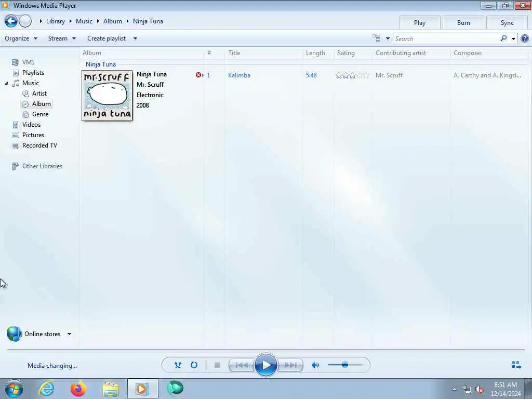Click the Album breadcrumb
Image resolution: width=532 pixels, height=399 pixels.
click(113, 21)
